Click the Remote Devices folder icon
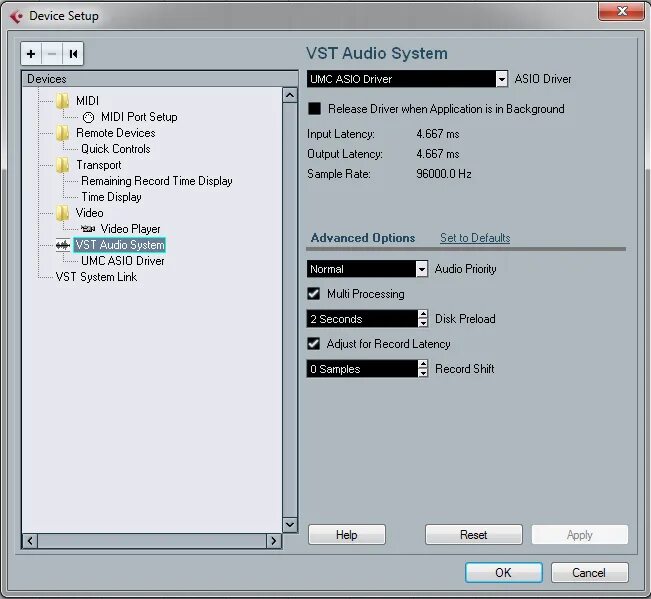Screen dimensions: 651x599 (63, 133)
